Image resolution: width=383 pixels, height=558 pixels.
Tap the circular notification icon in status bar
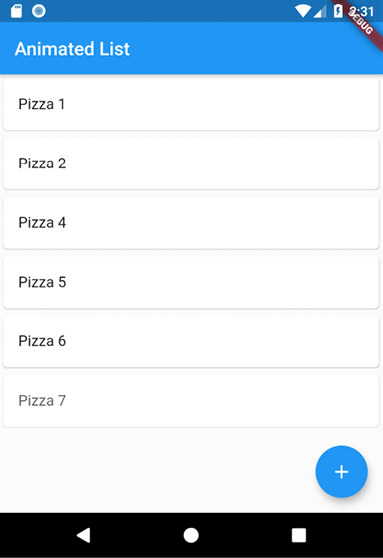tap(38, 11)
